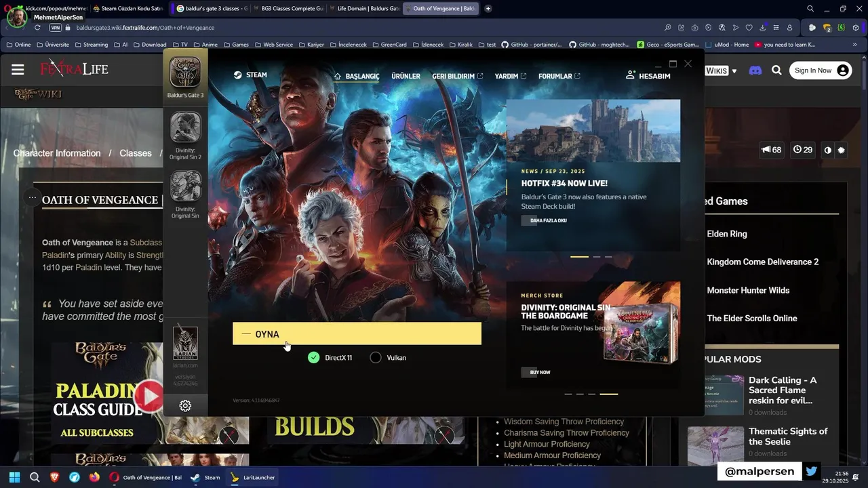Take a browser snapshot with camera icon
The width and height of the screenshot is (868, 488).
coord(695,28)
